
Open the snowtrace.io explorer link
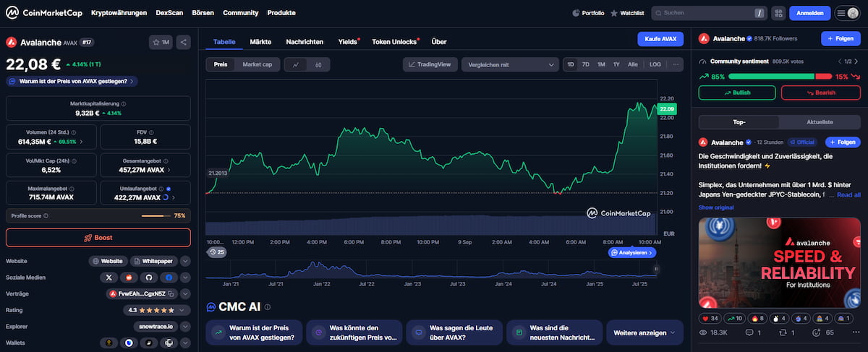(156, 327)
